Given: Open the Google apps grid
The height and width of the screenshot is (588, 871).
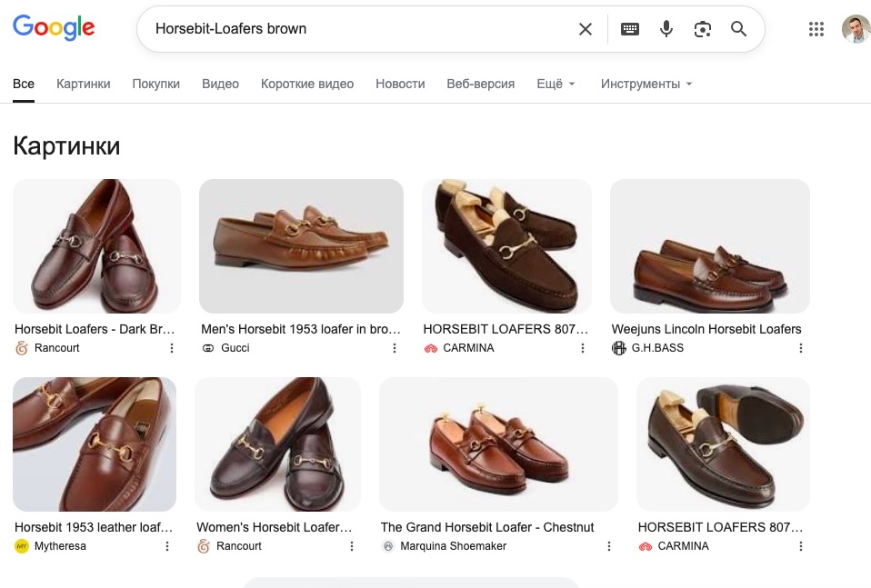Looking at the screenshot, I should (x=816, y=29).
